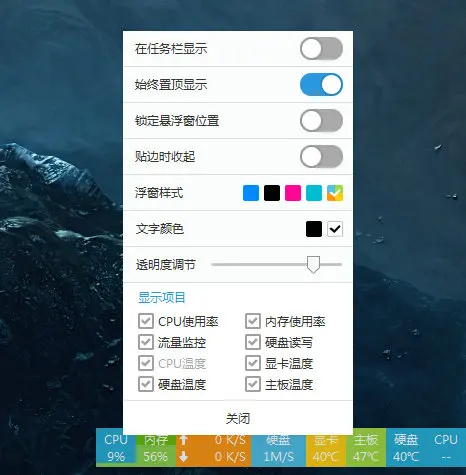Uncheck CPU使用率 checkbox
The width and height of the screenshot is (466, 475).
(x=146, y=321)
